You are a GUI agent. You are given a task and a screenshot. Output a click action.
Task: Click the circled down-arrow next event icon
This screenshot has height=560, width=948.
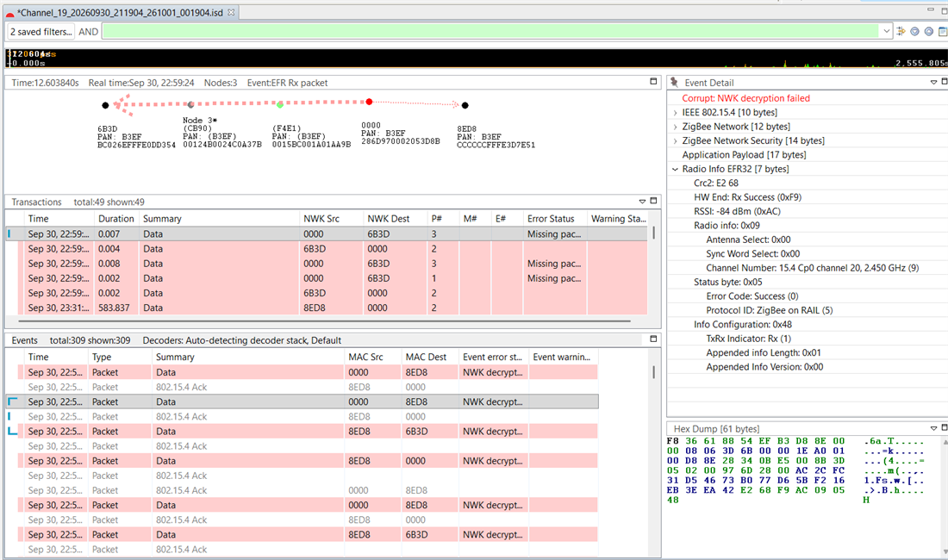pos(914,31)
